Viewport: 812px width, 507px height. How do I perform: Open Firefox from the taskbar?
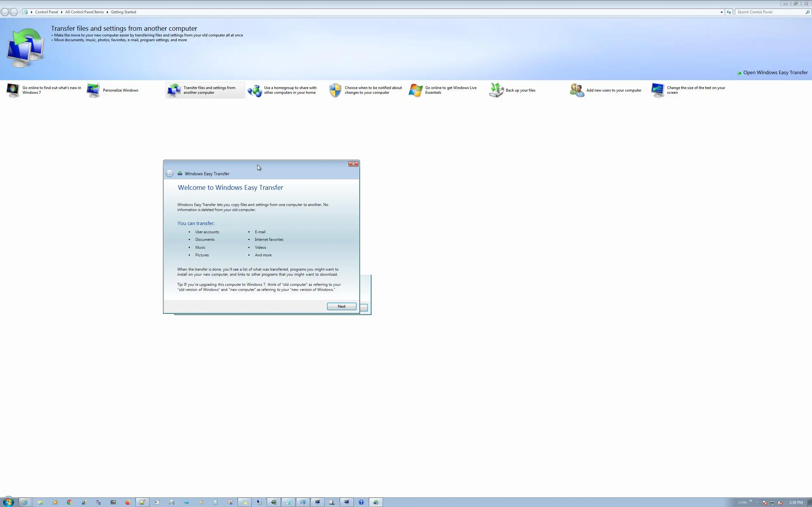(x=128, y=502)
